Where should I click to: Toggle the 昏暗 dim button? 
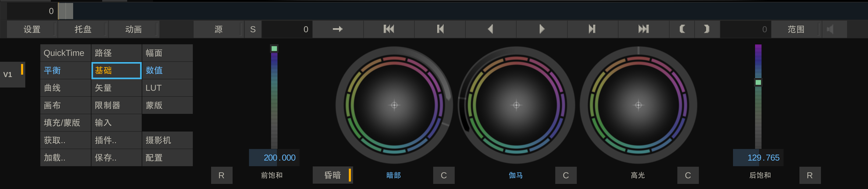point(333,175)
